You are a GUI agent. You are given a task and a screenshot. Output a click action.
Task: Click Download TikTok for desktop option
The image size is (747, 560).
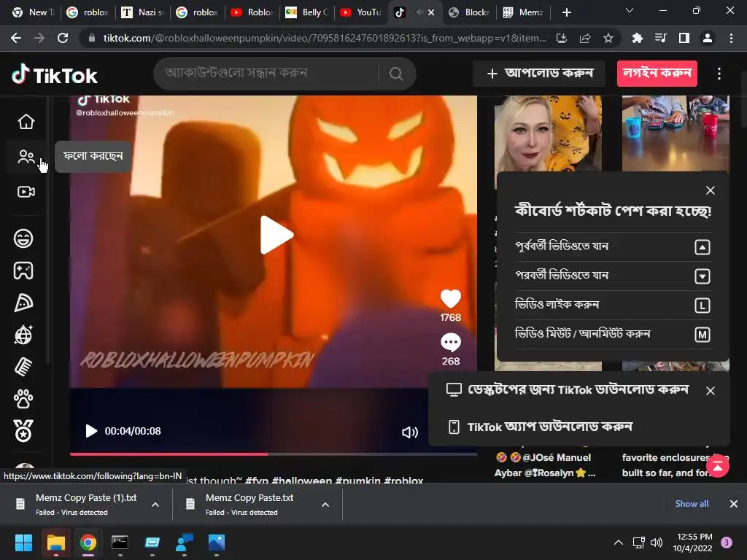(568, 389)
